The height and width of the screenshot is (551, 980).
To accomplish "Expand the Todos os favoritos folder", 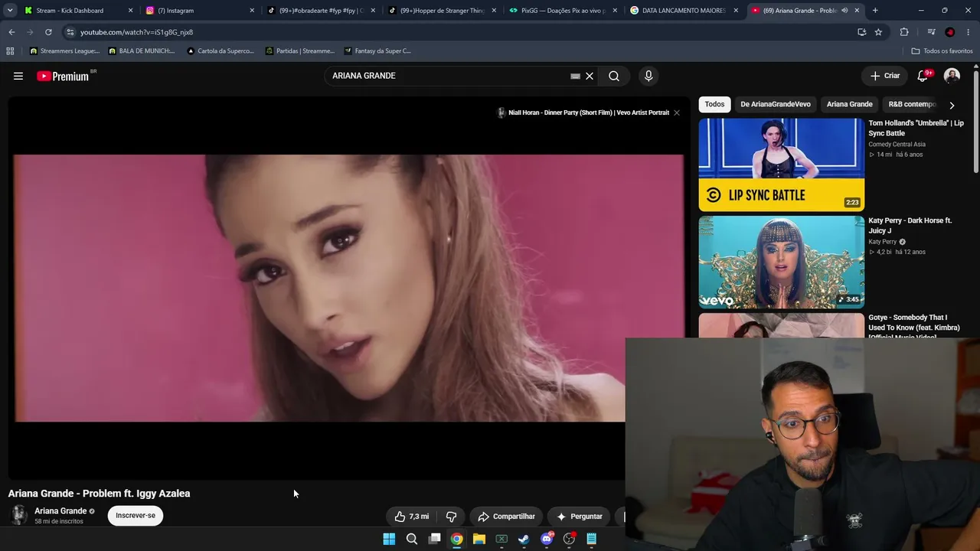I will point(942,51).
